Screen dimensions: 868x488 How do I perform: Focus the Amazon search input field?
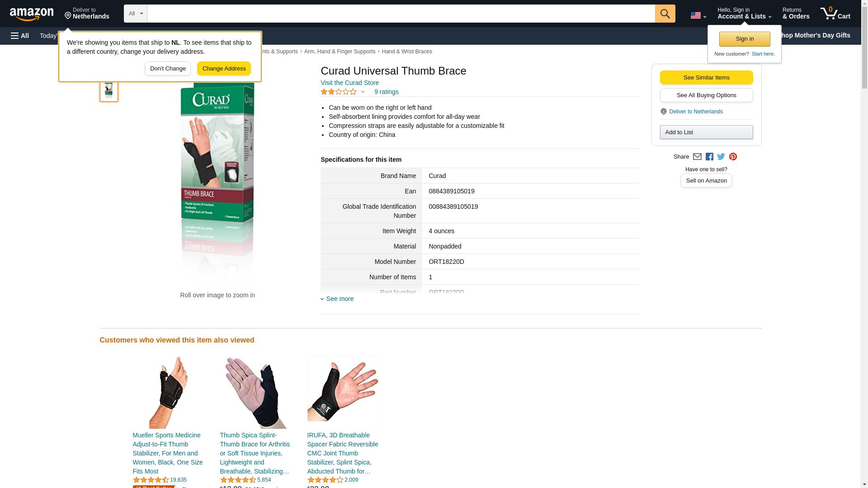pyautogui.click(x=401, y=14)
